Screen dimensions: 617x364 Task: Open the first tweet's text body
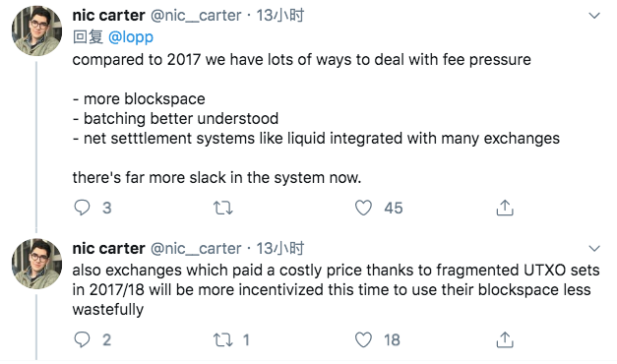[x=316, y=118]
